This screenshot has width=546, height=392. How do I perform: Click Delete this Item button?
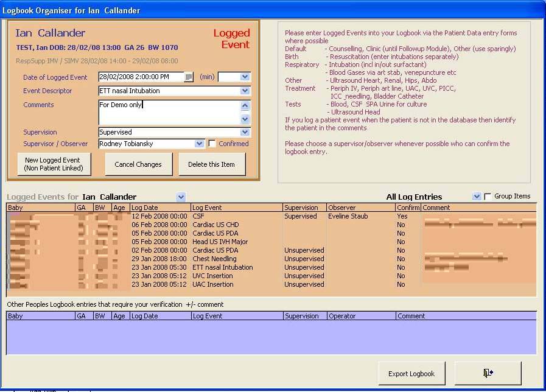211,164
